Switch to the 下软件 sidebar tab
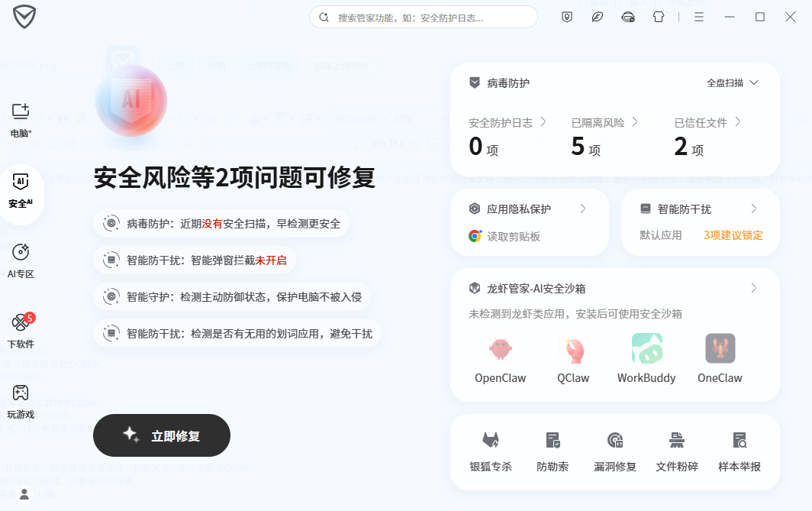Viewport: 812px width, 511px height. (21, 332)
